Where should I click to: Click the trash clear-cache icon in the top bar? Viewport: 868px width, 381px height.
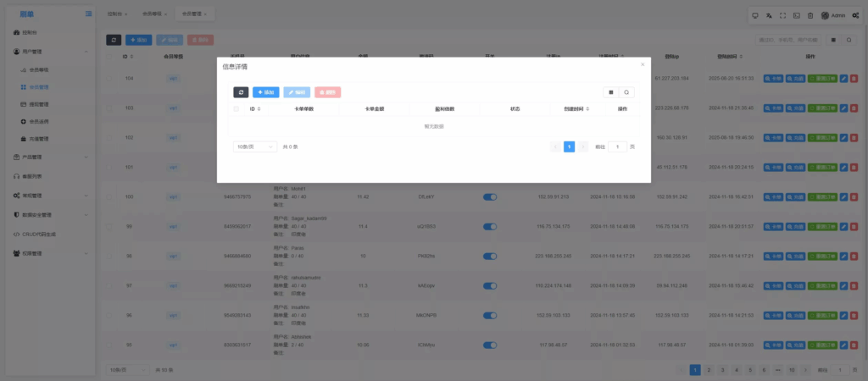click(x=810, y=15)
